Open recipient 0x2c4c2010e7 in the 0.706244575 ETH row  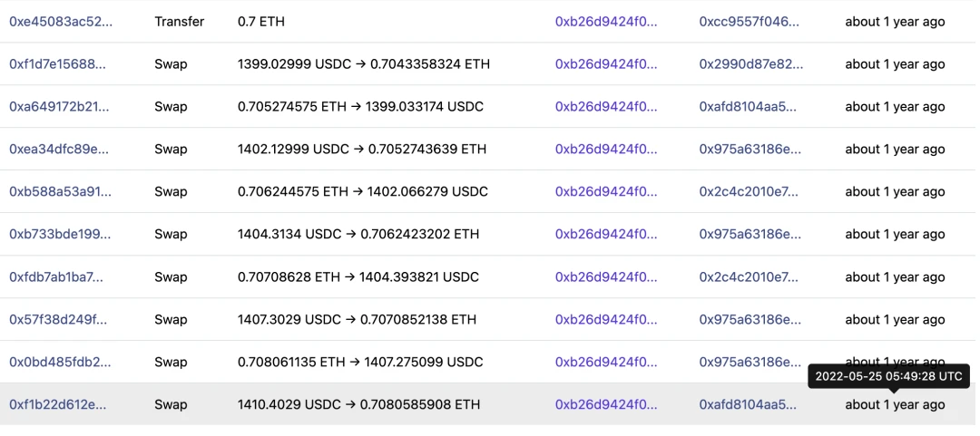point(749,192)
